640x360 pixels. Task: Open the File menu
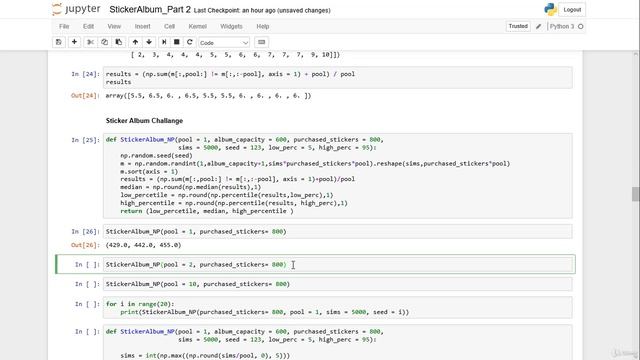(64, 26)
